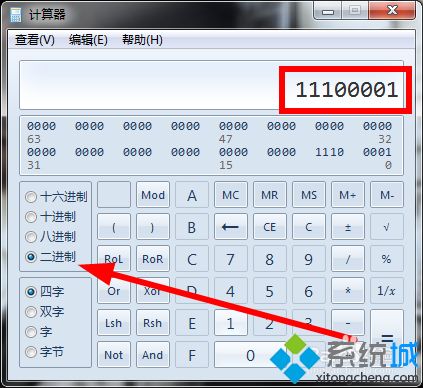Image resolution: width=423 pixels, height=388 pixels.
Task: Click the 1/x reciprocal key
Action: 387,291
